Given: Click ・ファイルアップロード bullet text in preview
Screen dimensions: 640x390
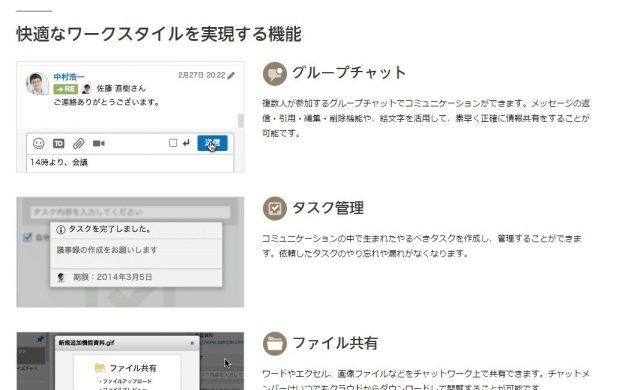Looking at the screenshot, I should [x=125, y=381].
